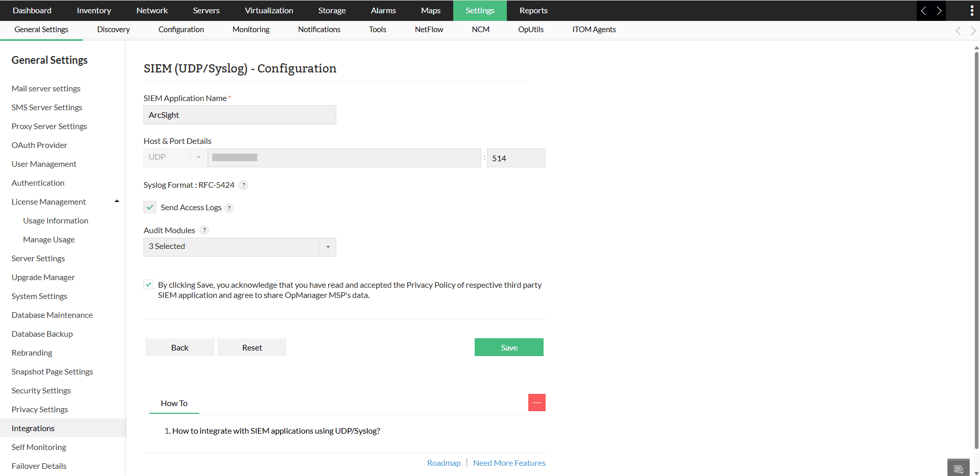Open the Syslog Format RFC-5424 help tooltip
The height and width of the screenshot is (476, 980).
244,185
